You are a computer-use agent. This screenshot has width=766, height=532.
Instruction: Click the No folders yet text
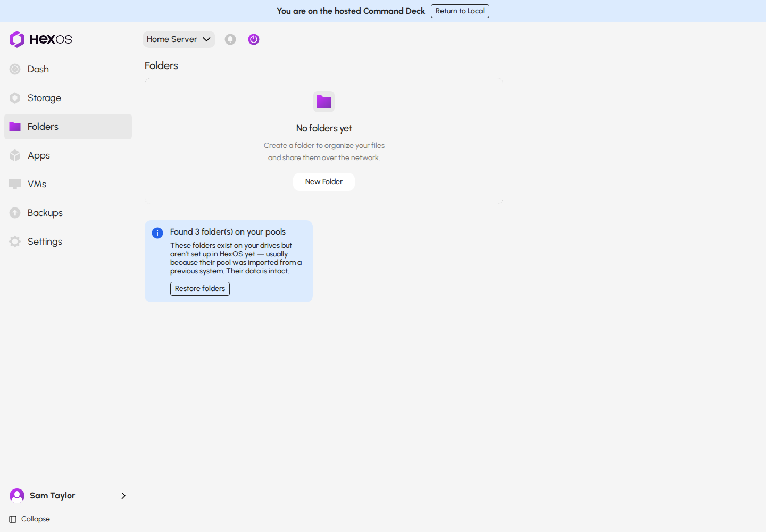(324, 128)
